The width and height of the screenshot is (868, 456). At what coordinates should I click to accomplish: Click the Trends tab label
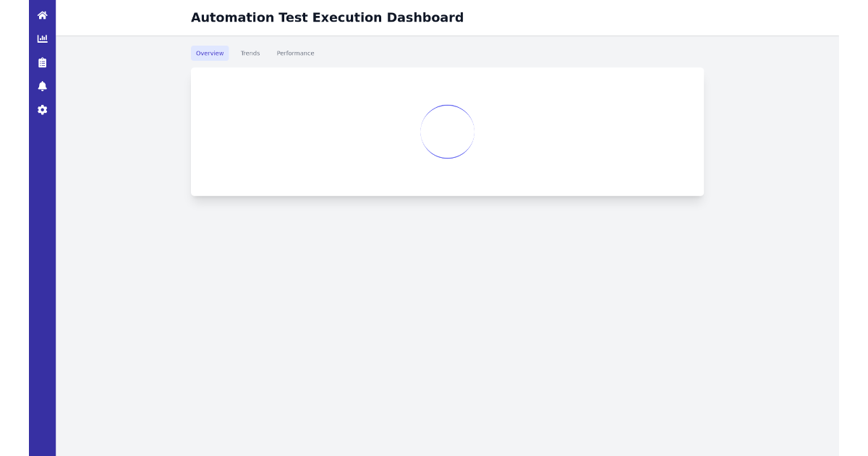pos(250,53)
